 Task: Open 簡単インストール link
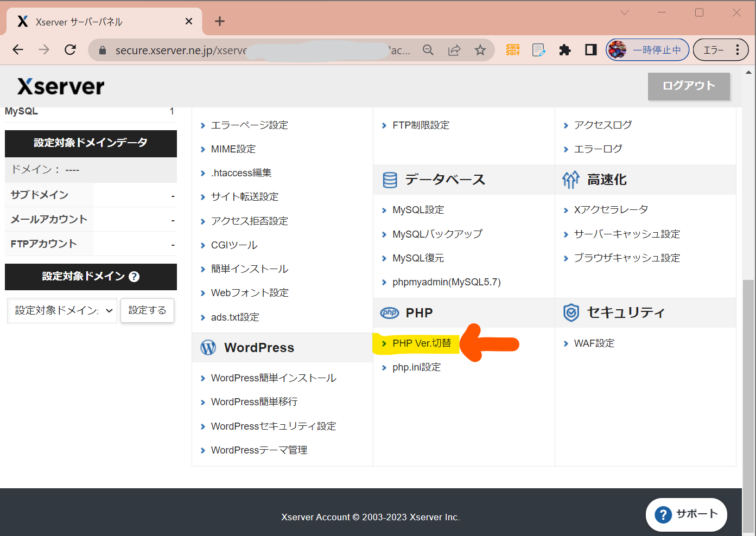pos(249,269)
